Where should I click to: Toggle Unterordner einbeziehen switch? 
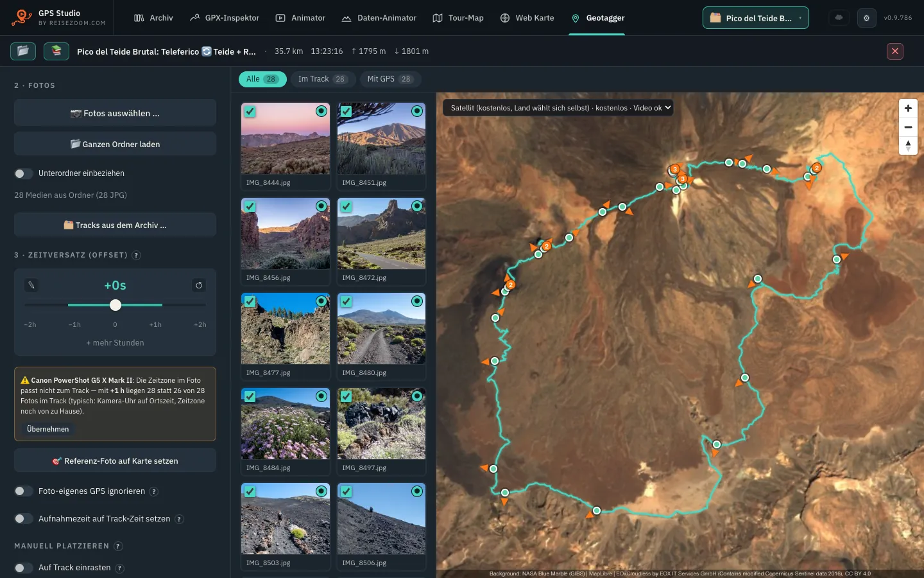point(23,173)
